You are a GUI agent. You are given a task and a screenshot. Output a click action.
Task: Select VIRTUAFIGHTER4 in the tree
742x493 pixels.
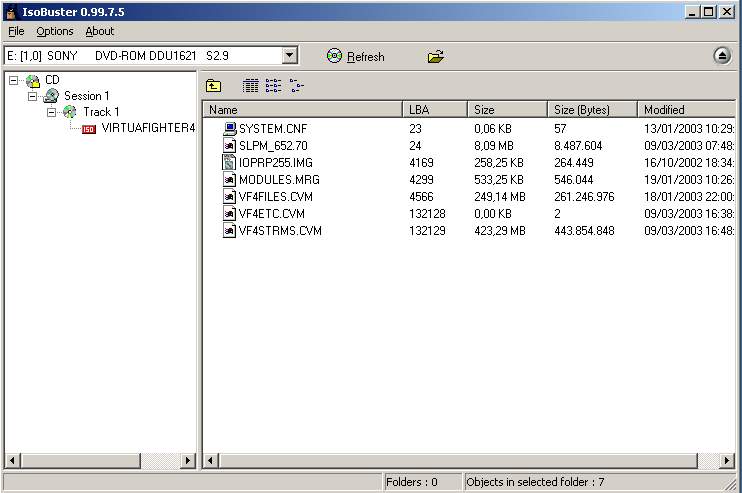tap(148, 128)
